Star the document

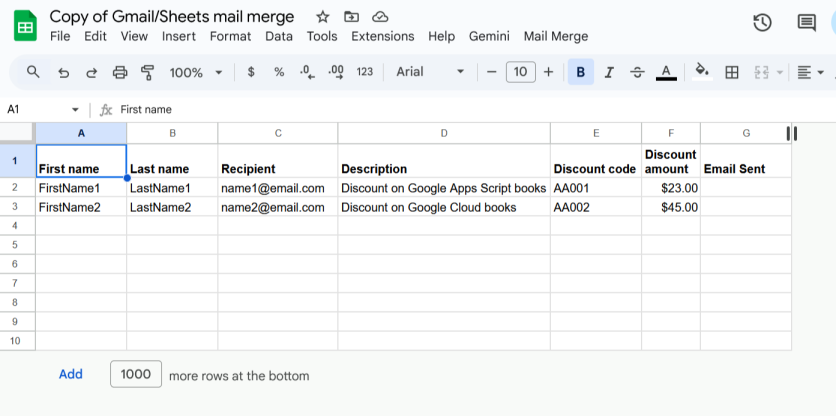coord(323,17)
